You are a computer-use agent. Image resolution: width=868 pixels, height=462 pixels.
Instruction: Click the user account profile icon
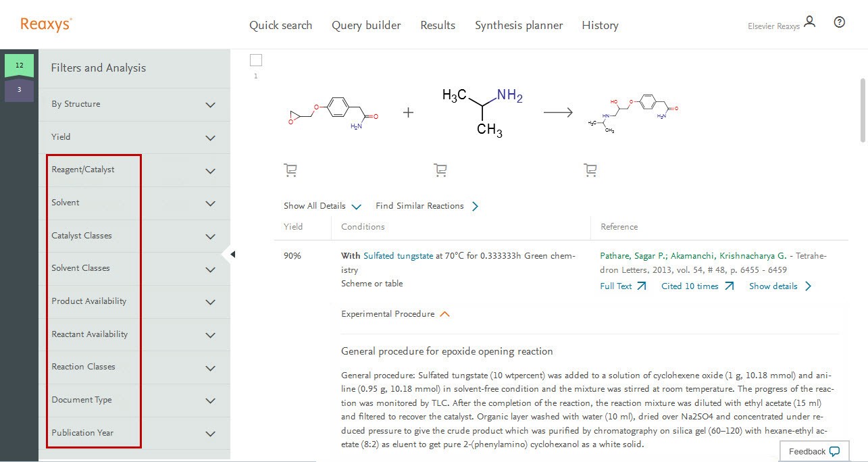coord(810,22)
